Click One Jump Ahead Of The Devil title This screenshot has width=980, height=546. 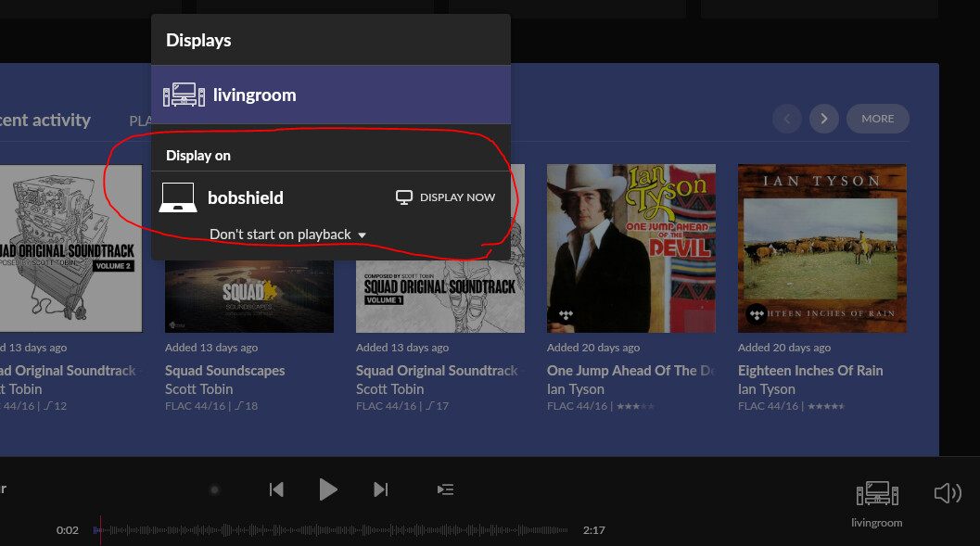pyautogui.click(x=631, y=371)
